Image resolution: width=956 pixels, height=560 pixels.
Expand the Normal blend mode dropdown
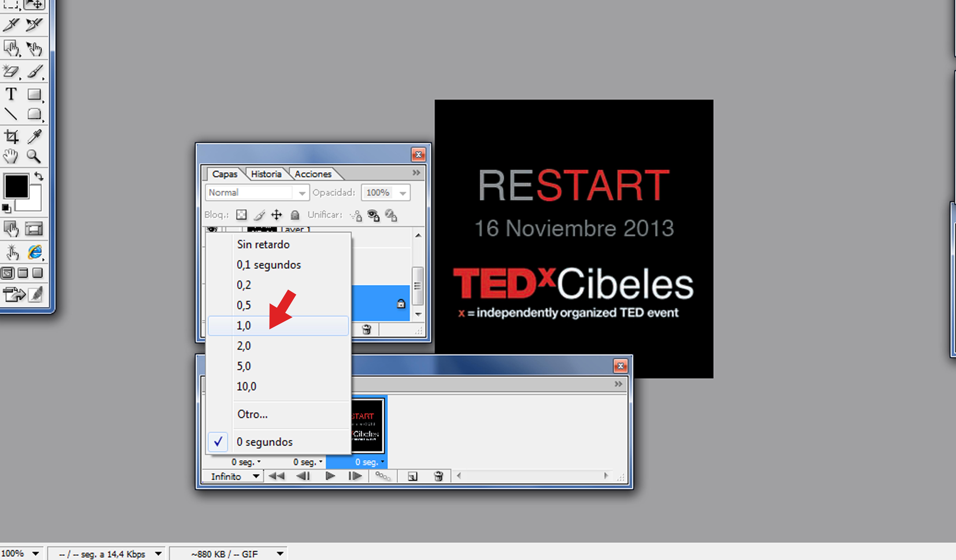tap(302, 193)
